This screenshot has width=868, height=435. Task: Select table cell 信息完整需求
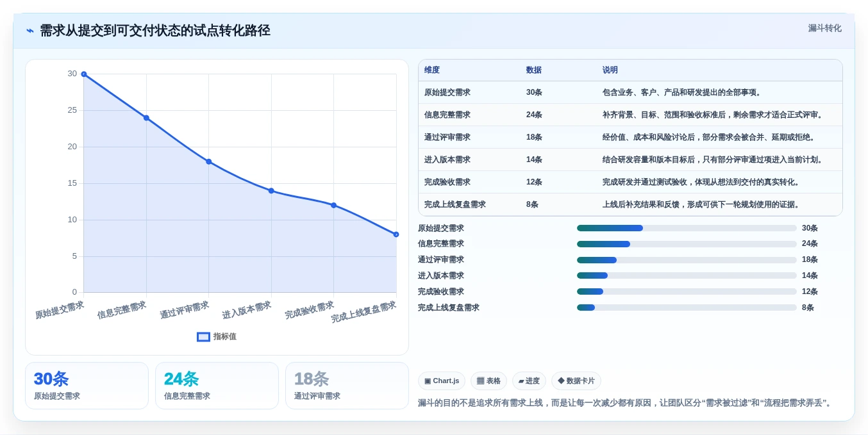(x=447, y=115)
